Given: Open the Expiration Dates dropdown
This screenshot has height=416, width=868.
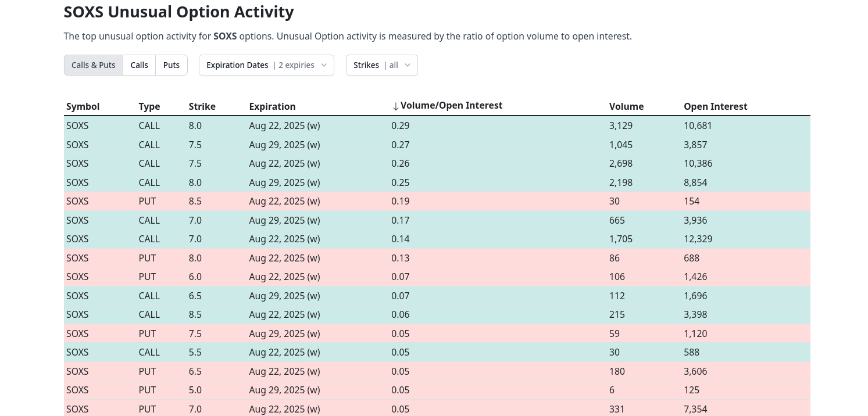Looking at the screenshot, I should [266, 65].
